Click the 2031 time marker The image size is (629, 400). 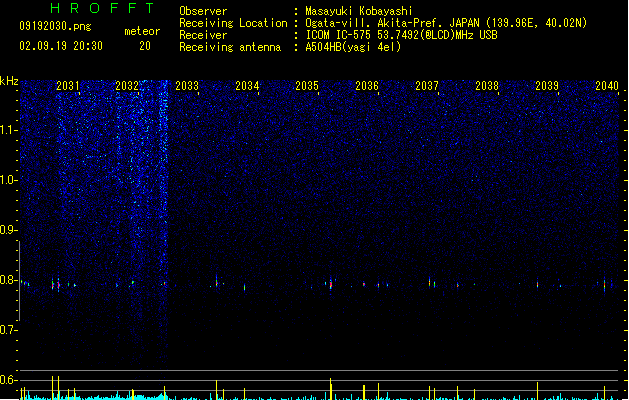[67, 86]
